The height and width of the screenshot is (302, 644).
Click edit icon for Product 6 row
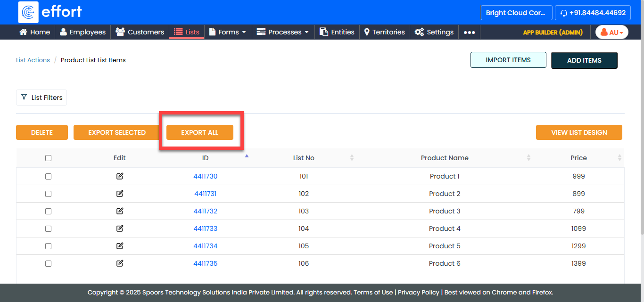pyautogui.click(x=120, y=263)
